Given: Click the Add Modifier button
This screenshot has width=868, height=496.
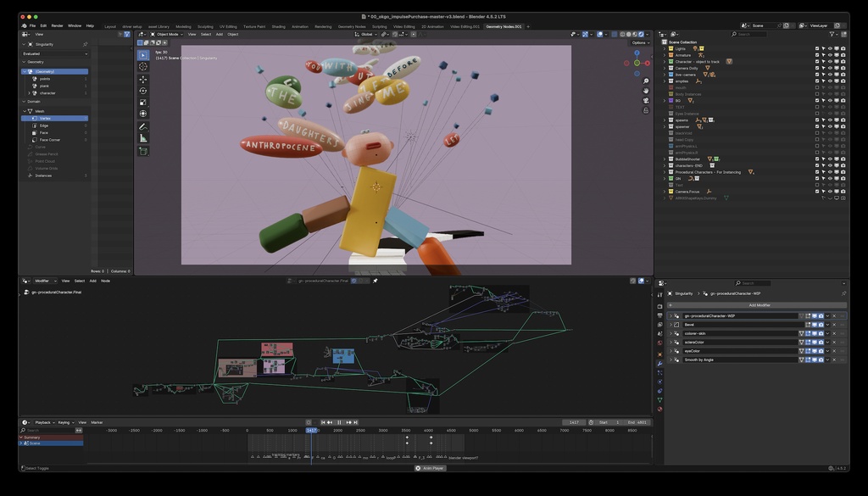Looking at the screenshot, I should pyautogui.click(x=758, y=305).
